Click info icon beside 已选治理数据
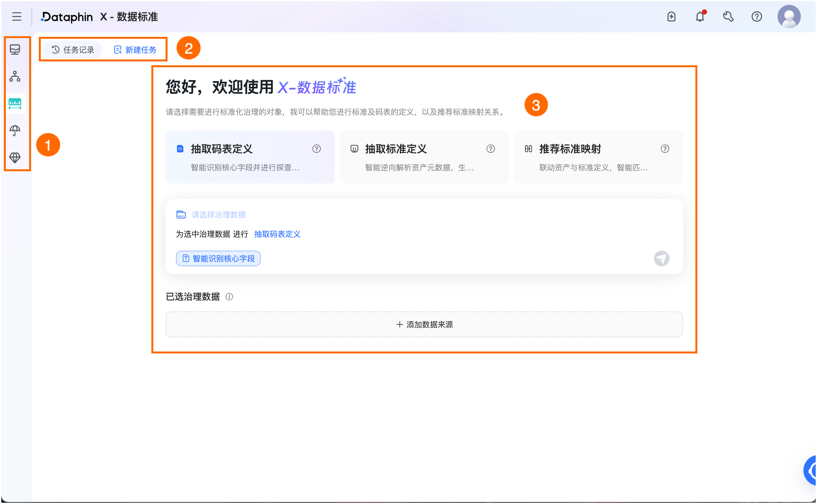 [230, 297]
